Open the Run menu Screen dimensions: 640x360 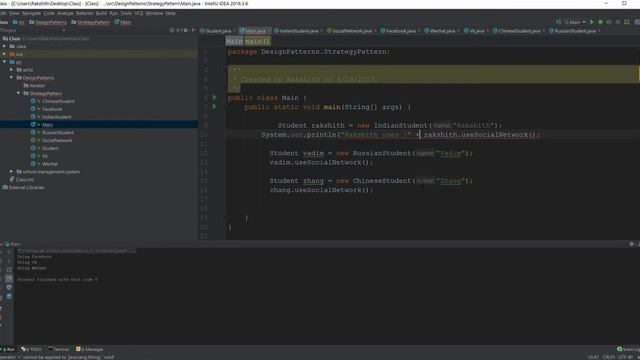[x=113, y=13]
